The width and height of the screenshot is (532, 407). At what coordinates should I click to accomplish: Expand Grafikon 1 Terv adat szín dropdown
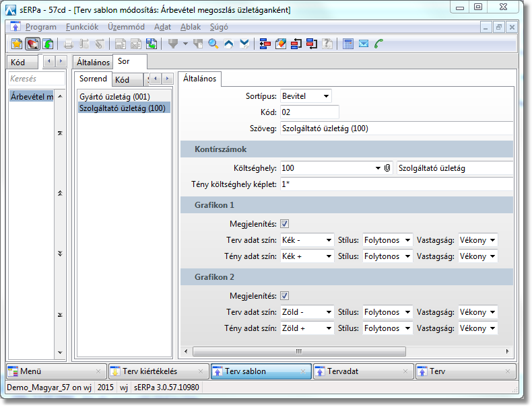(x=307, y=240)
